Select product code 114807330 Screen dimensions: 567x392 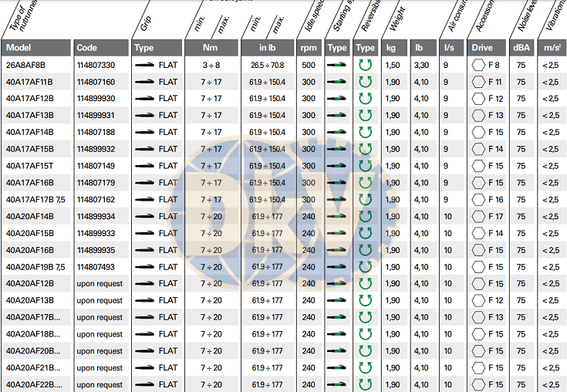(x=96, y=66)
